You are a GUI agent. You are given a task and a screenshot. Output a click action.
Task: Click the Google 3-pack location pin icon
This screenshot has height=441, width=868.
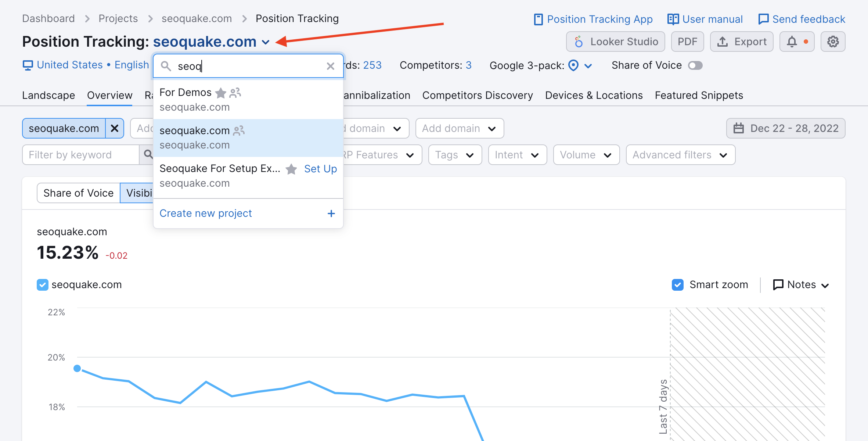coord(573,65)
